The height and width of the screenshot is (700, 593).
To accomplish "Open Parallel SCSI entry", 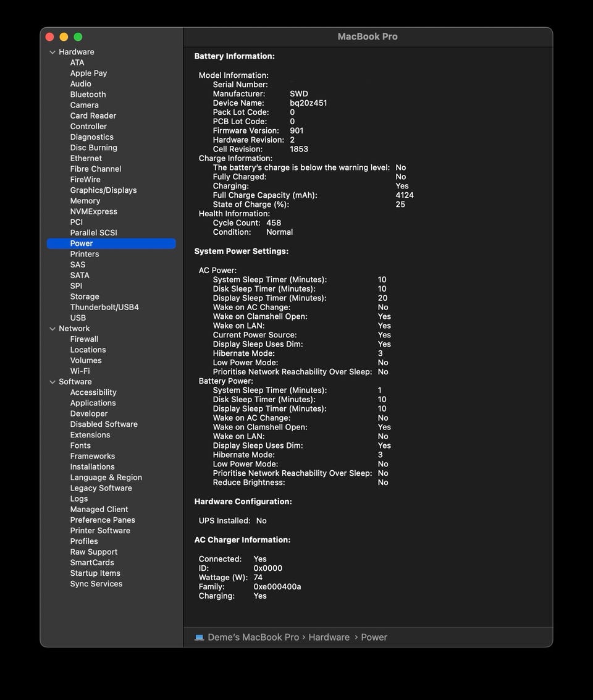I will (x=94, y=232).
